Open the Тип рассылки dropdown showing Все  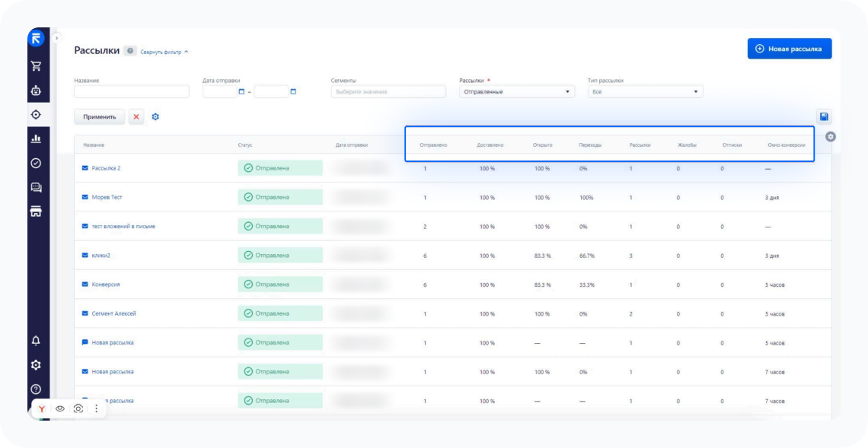(x=646, y=92)
